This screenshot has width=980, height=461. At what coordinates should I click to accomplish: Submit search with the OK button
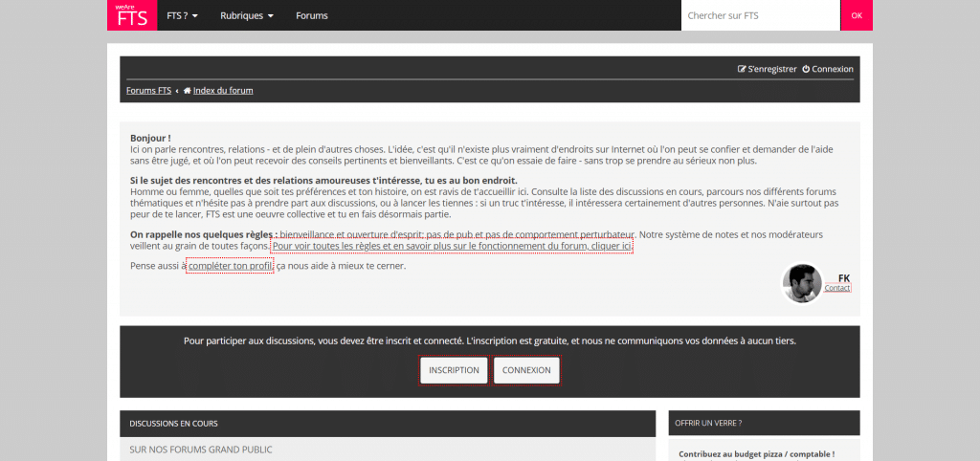click(857, 15)
